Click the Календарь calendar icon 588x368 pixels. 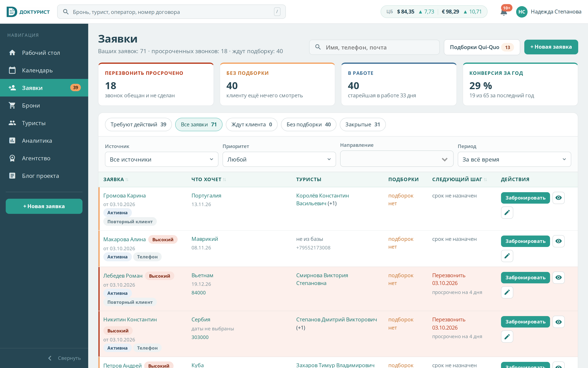tap(12, 70)
